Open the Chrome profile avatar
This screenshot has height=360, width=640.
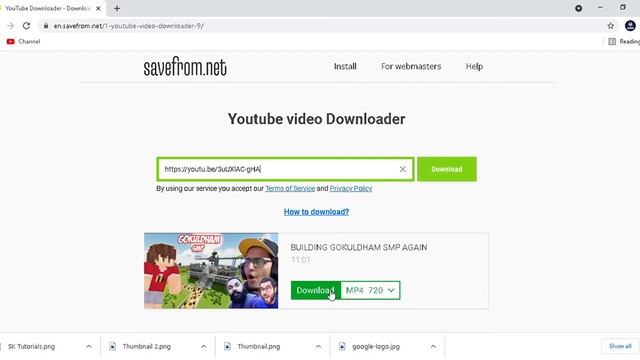[x=630, y=26]
